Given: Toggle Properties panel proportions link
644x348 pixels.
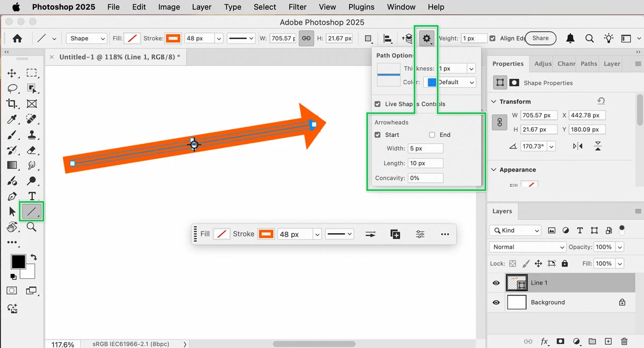Looking at the screenshot, I should coord(500,123).
